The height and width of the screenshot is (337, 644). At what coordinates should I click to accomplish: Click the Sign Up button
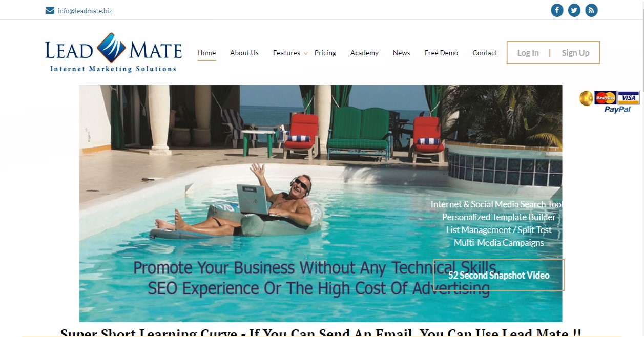pos(575,53)
